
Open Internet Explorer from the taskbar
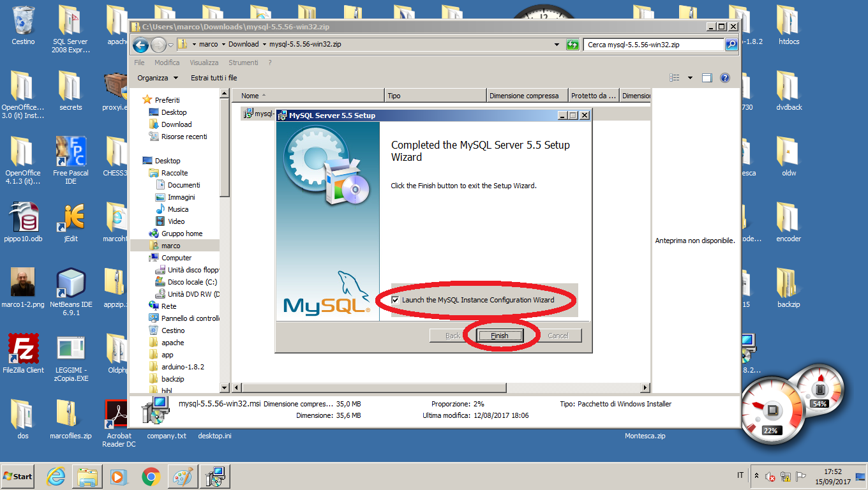(x=56, y=477)
